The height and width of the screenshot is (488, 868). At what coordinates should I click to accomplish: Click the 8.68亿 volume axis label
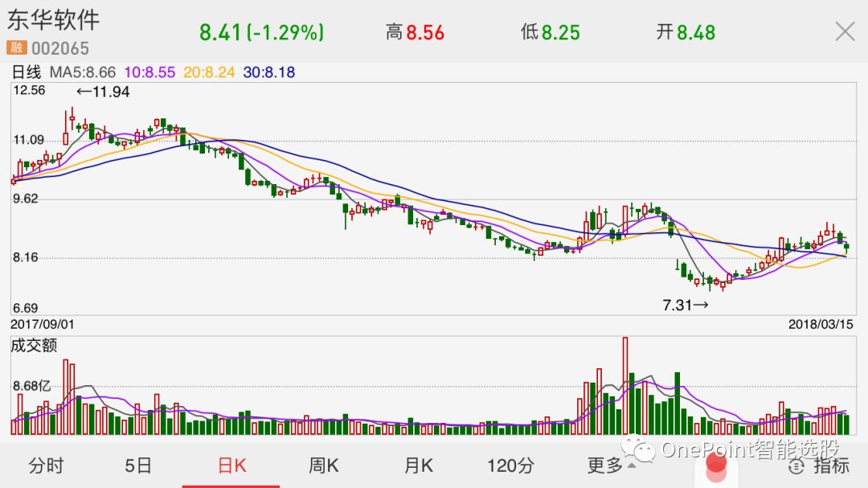[32, 386]
